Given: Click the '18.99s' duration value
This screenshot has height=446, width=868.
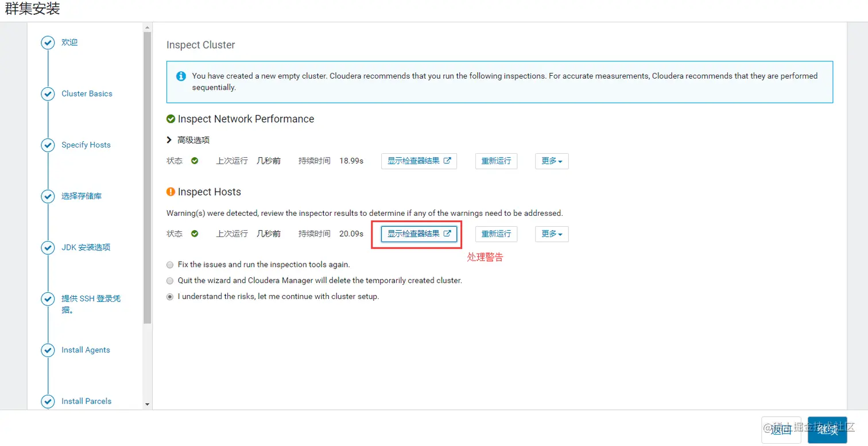Looking at the screenshot, I should (x=351, y=161).
